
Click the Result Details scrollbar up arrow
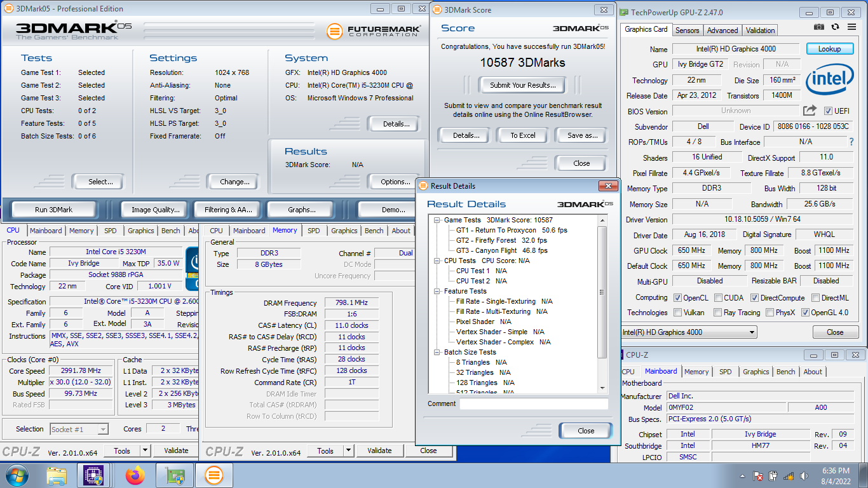tap(602, 220)
